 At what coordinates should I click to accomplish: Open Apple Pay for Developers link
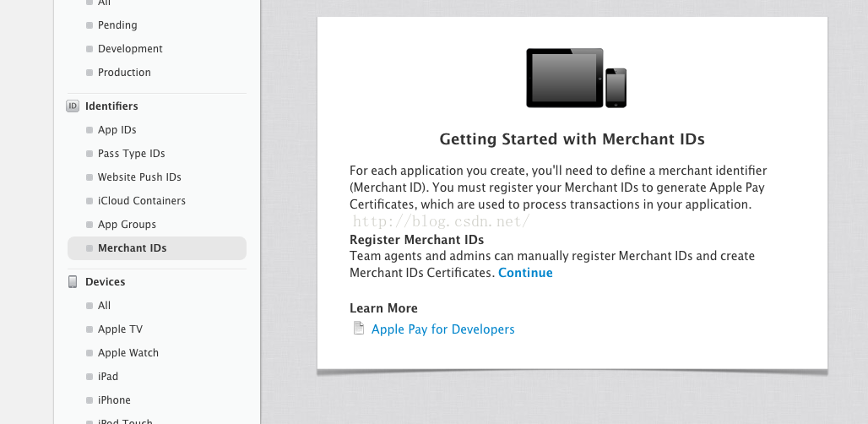click(442, 329)
